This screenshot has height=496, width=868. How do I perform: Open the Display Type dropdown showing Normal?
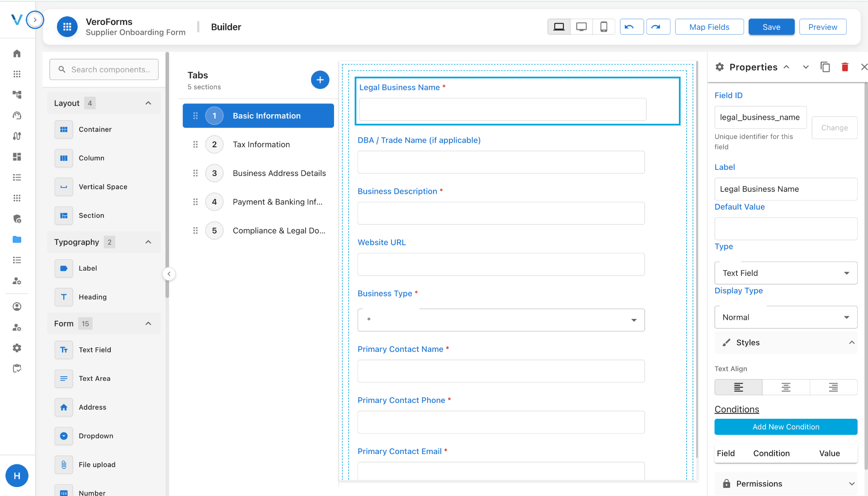point(786,318)
